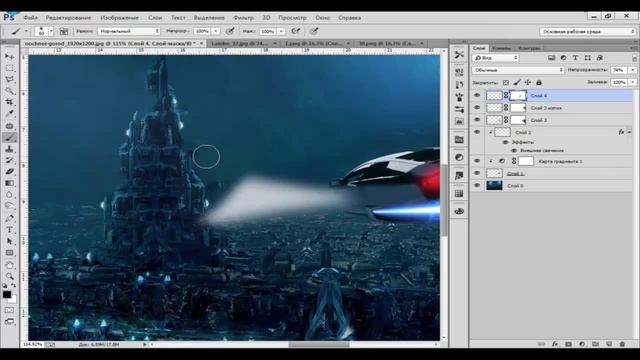Select the Brush tool in toolbox
The image size is (640, 360).
(x=9, y=138)
